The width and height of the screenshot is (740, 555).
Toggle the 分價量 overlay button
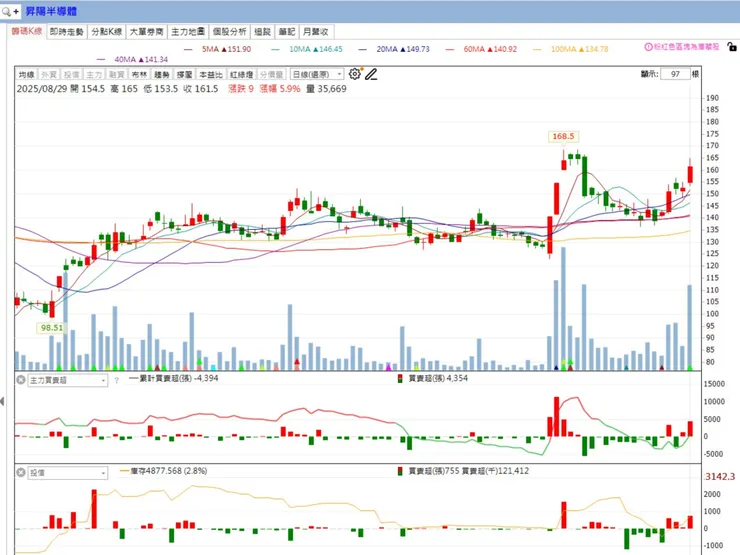point(272,75)
